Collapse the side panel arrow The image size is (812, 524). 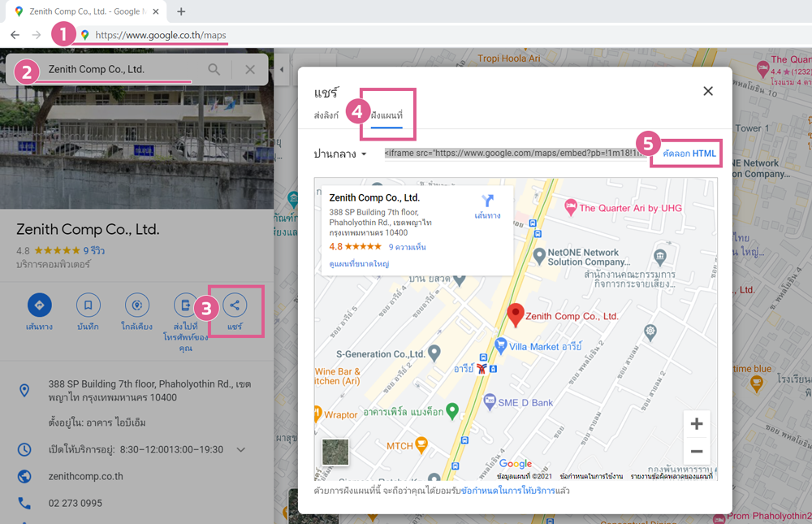(283, 70)
